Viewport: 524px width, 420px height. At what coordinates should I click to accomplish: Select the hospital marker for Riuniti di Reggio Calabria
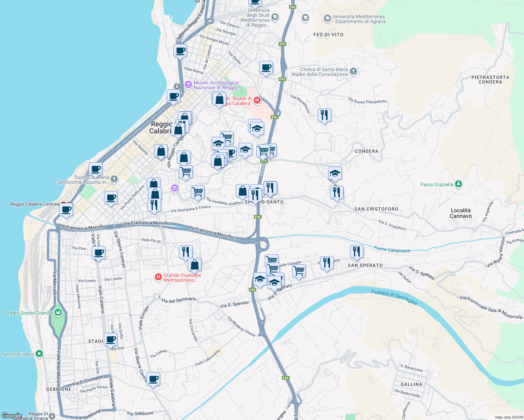click(257, 100)
